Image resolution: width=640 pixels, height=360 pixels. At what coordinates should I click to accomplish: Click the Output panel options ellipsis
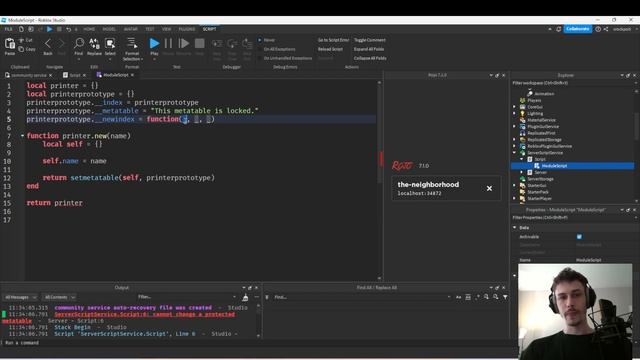[256, 297]
